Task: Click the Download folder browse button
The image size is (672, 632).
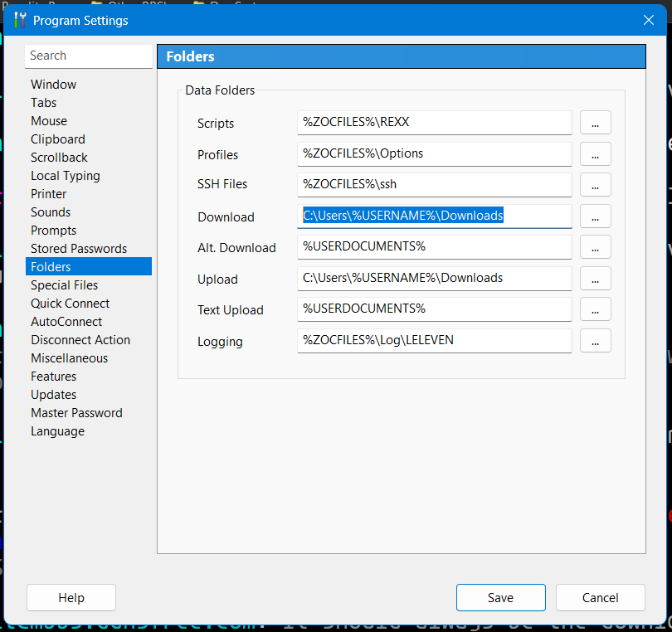Action: (595, 216)
